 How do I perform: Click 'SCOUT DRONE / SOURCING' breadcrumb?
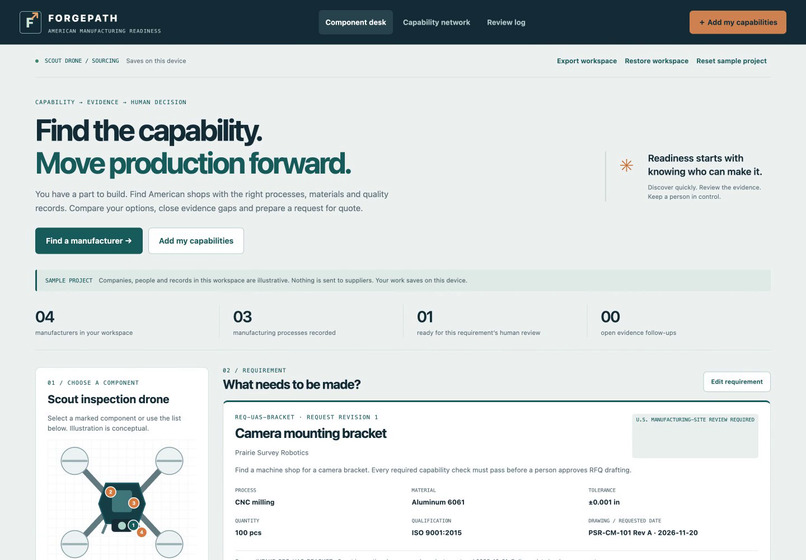[81, 61]
